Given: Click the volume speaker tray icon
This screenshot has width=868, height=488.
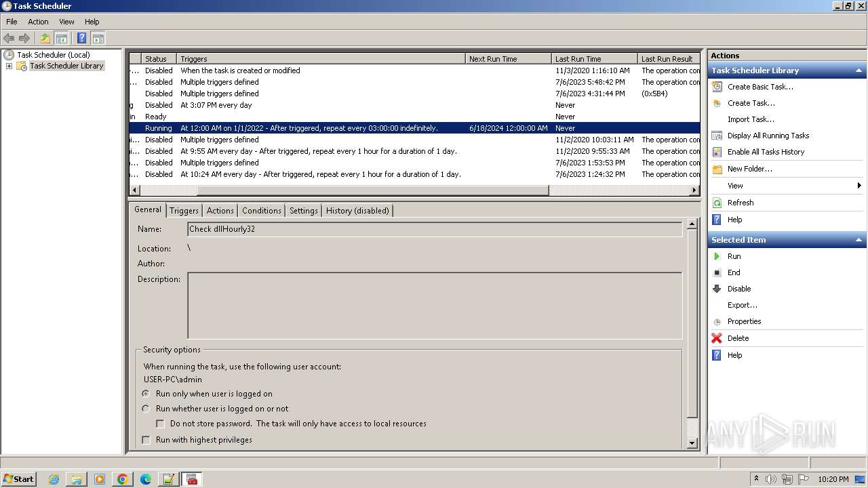Looking at the screenshot, I should point(771,479).
